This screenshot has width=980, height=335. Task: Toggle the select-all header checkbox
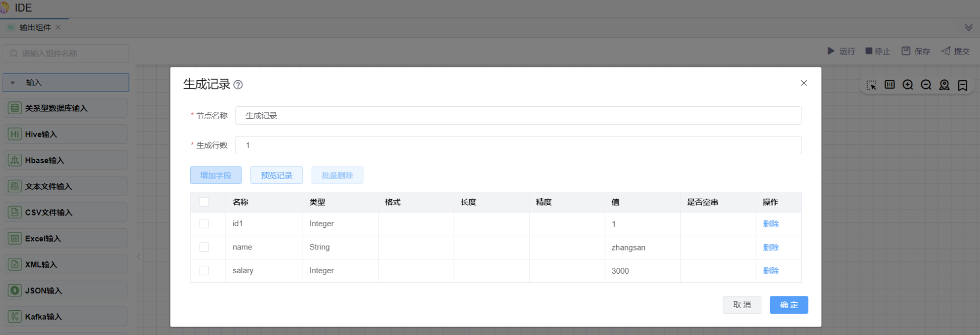204,202
